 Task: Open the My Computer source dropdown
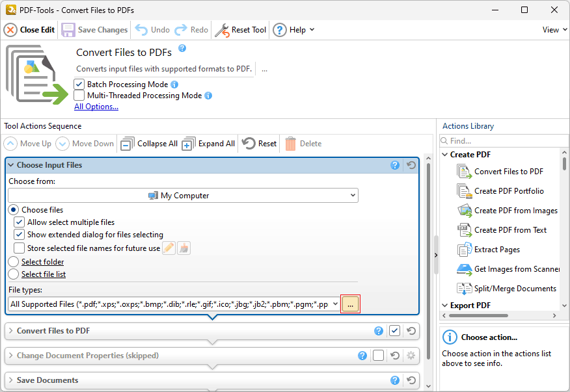pyautogui.click(x=183, y=196)
